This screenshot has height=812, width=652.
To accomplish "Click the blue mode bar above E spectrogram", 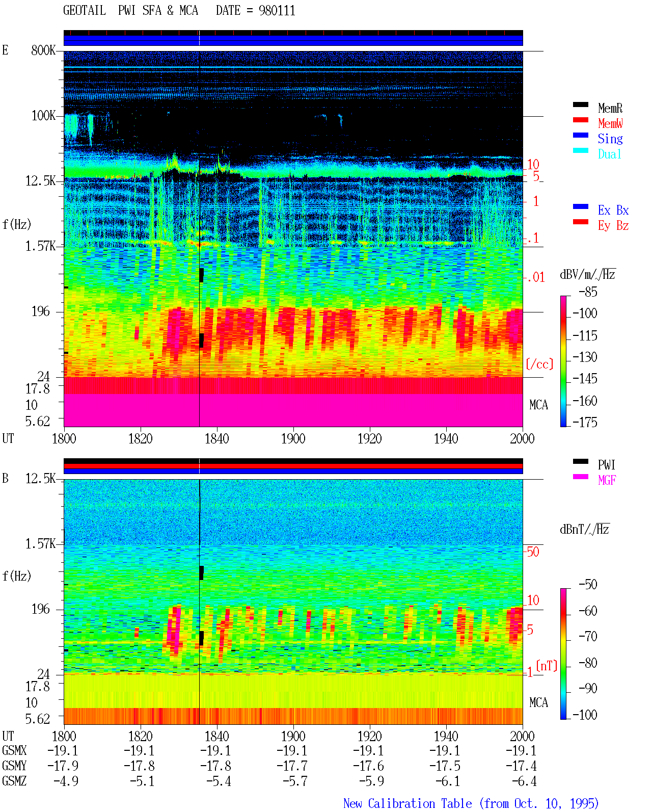I will [293, 40].
